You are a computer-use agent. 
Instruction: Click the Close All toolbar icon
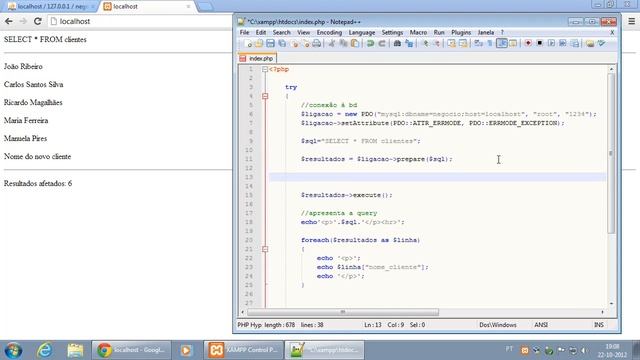pos(305,43)
